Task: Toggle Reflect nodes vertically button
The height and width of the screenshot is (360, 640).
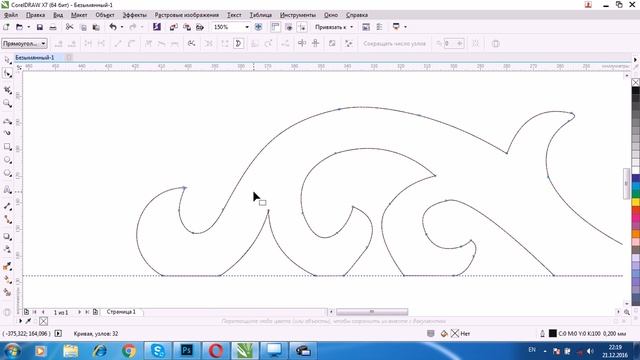Action: (316, 43)
